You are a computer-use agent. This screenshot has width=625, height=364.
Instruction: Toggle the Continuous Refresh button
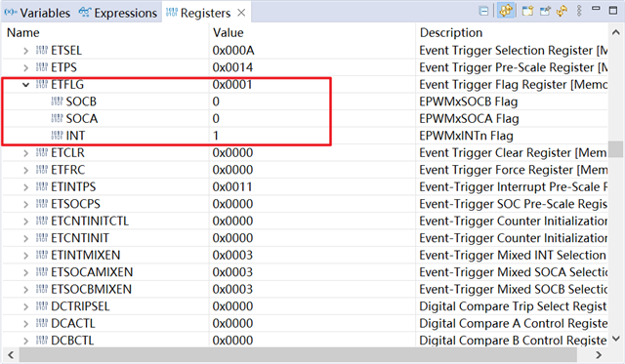tap(506, 11)
